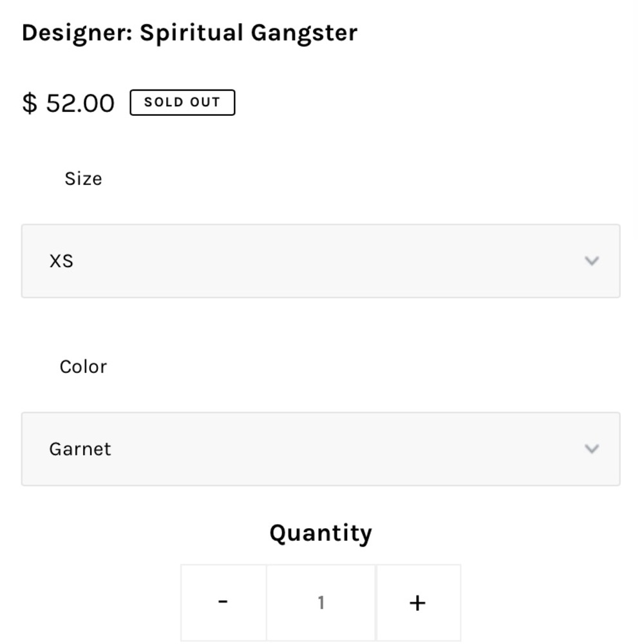644x644 pixels.
Task: Click inside the Size selection box
Action: [320, 261]
